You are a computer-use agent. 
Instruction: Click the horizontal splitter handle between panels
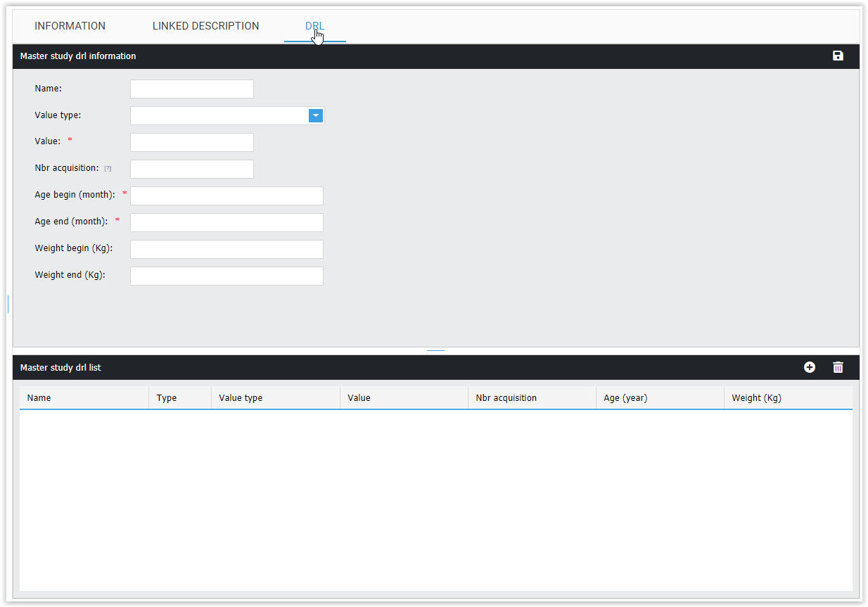[435, 350]
